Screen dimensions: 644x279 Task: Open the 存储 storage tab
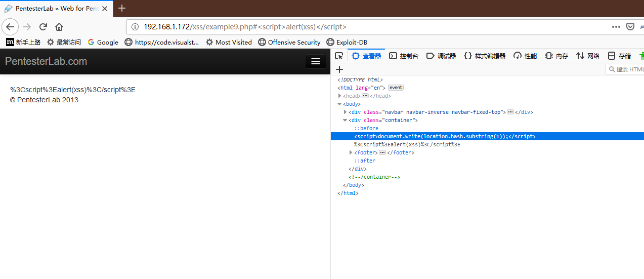click(x=619, y=56)
